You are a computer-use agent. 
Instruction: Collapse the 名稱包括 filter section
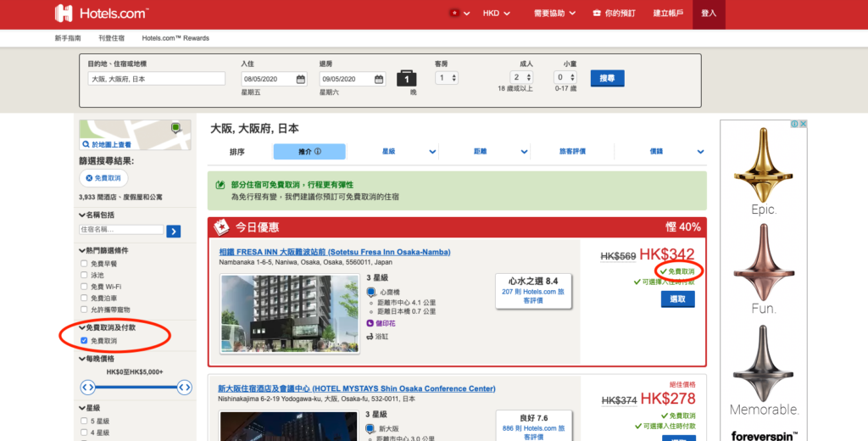(97, 215)
